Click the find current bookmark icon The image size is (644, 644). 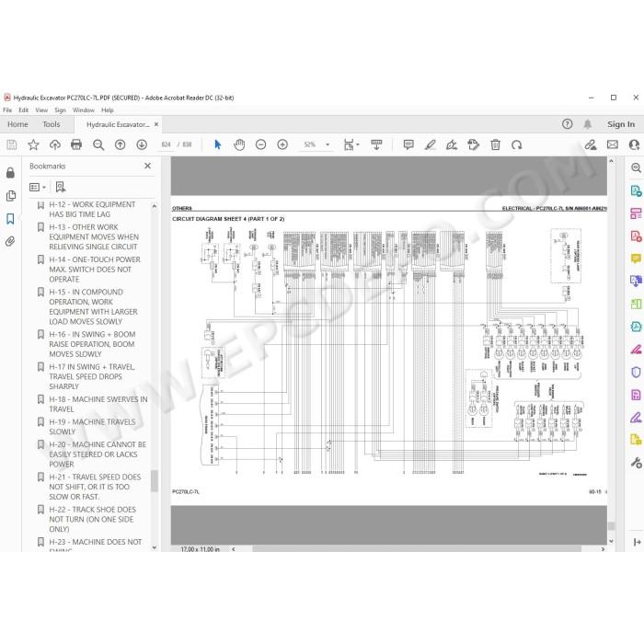coord(61,188)
